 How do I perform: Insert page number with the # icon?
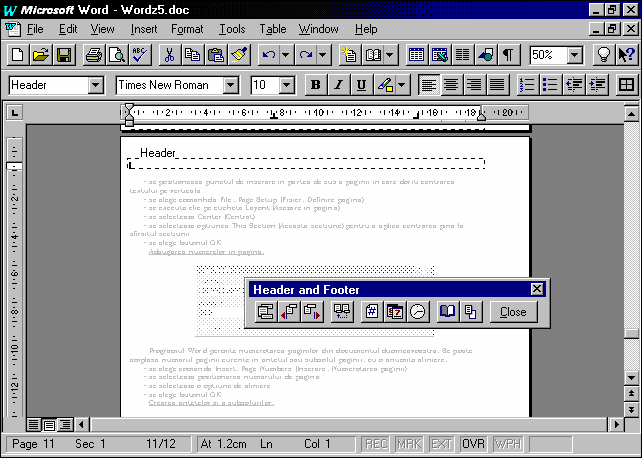[372, 312]
